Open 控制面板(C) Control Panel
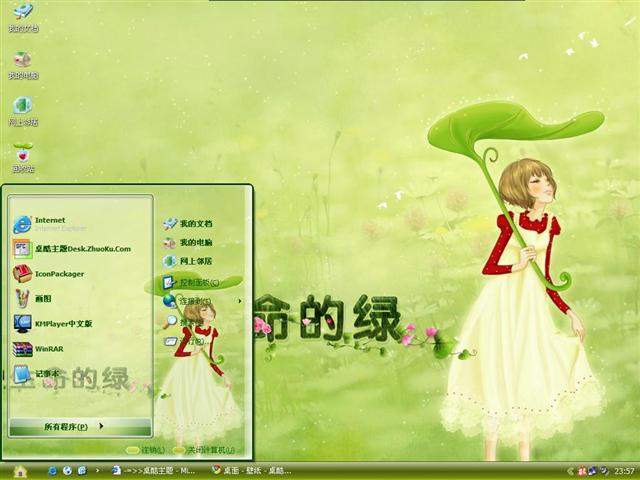640x480 pixels. click(x=192, y=282)
